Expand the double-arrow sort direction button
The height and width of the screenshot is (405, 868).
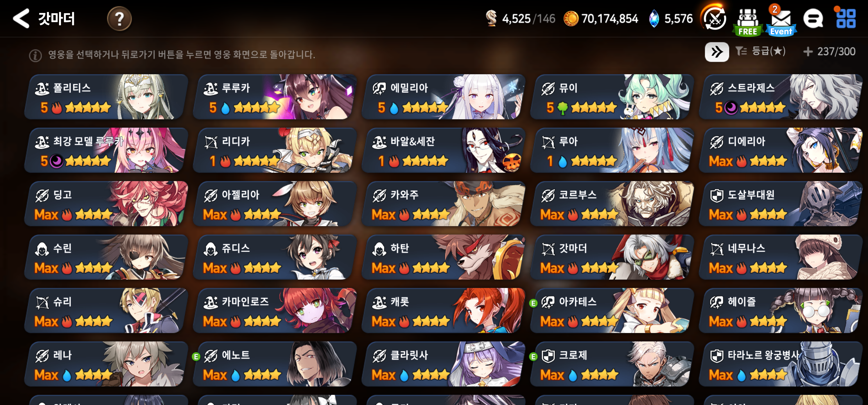(717, 51)
